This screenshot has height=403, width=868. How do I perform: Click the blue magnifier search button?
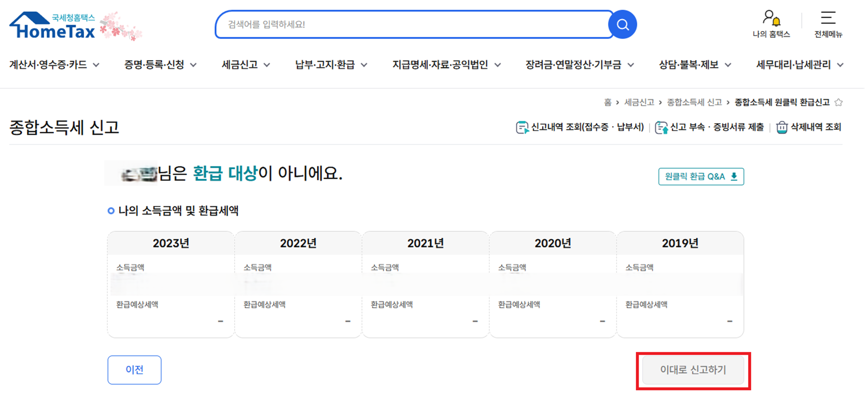(622, 24)
